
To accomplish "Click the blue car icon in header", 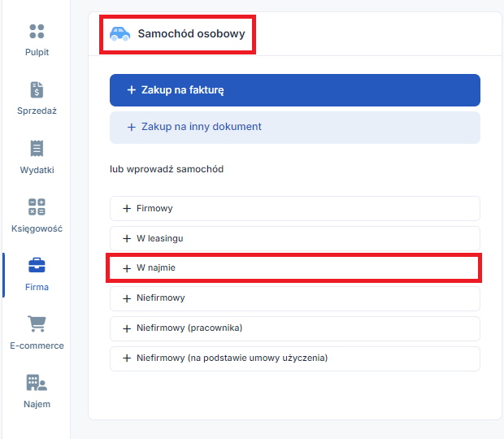I will 119,34.
